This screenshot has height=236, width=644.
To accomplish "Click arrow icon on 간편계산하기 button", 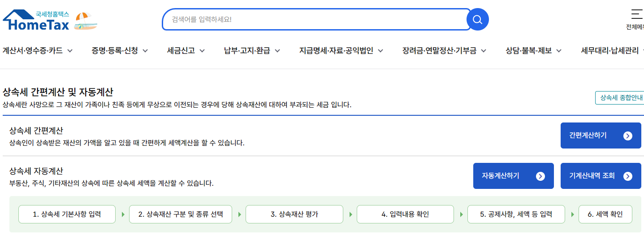I will (628, 135).
